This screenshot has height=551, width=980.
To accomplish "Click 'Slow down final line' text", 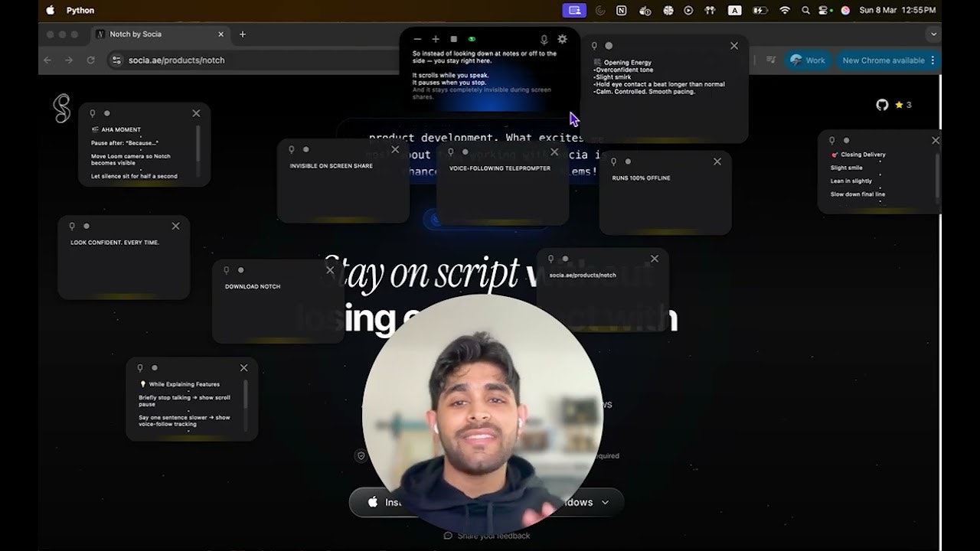I will click(857, 194).
